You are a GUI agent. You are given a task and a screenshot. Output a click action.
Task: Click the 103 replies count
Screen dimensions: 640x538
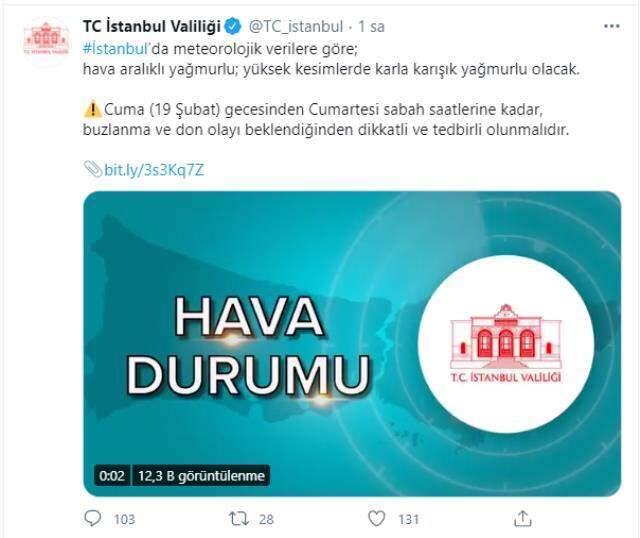(x=124, y=519)
